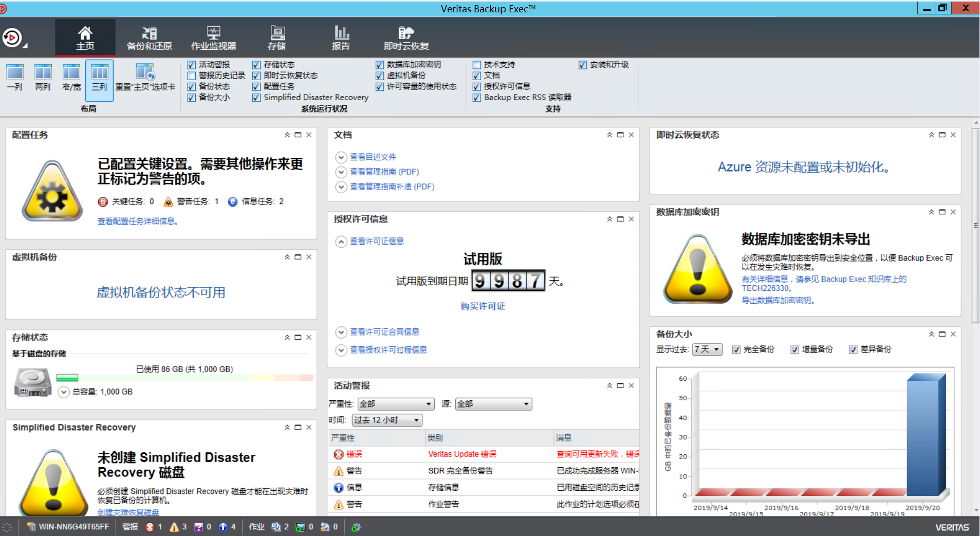This screenshot has width=980, height=536.
Task: Click the 查看管理指南补遗 (PDF) link
Action: pos(392,187)
